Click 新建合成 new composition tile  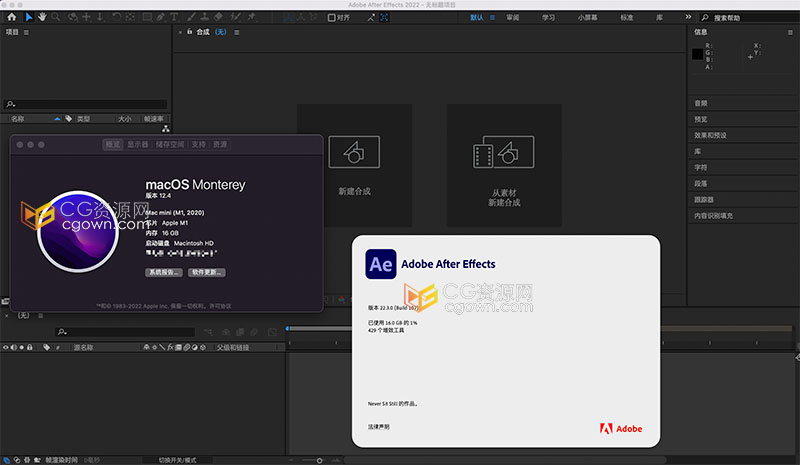[354, 165]
